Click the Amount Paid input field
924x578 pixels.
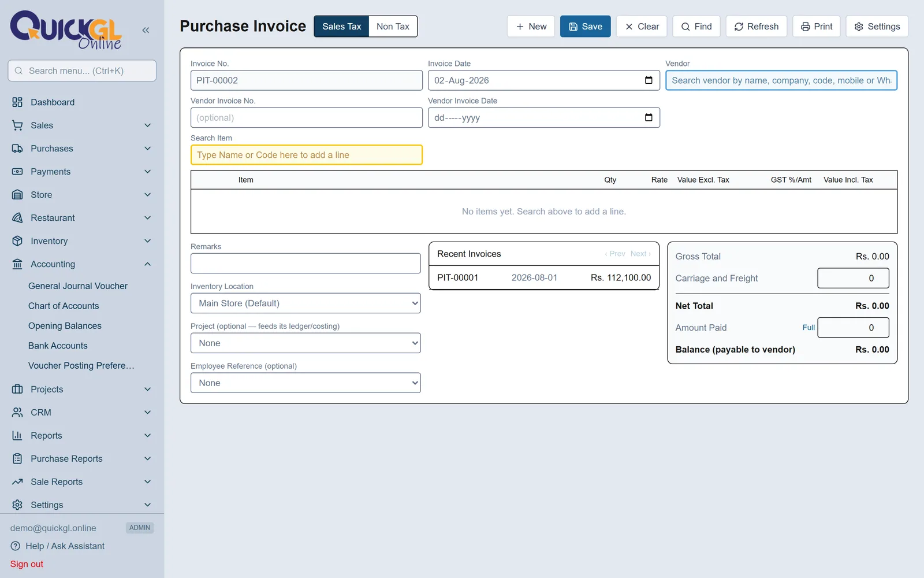click(x=853, y=328)
